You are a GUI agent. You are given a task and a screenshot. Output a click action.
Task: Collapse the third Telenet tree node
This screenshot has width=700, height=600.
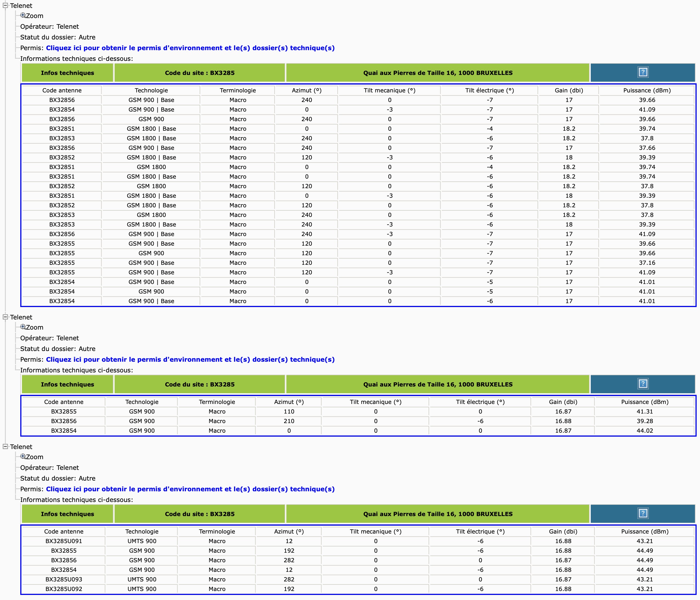click(5, 446)
